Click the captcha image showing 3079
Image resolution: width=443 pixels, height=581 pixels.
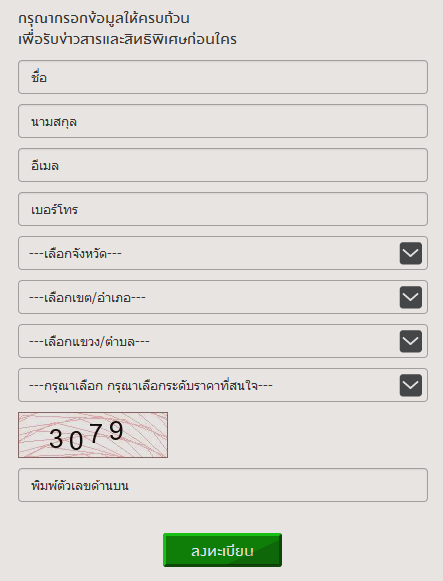click(x=93, y=435)
